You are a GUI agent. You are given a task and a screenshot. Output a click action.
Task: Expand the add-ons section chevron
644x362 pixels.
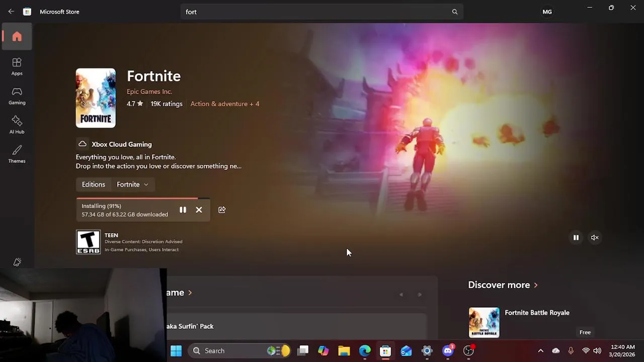tap(190, 293)
